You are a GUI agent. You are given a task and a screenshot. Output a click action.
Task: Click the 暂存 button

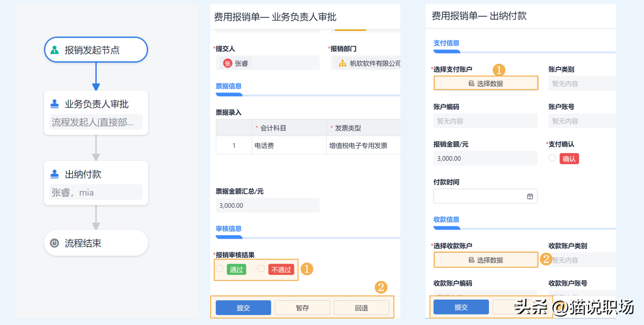pos(302,308)
